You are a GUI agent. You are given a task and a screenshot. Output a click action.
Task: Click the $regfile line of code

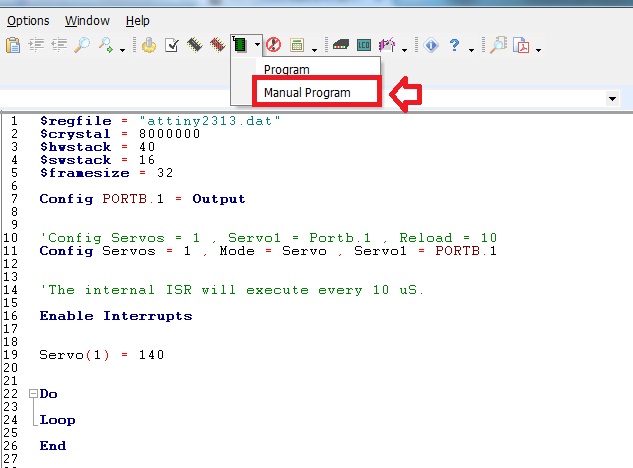(160, 121)
